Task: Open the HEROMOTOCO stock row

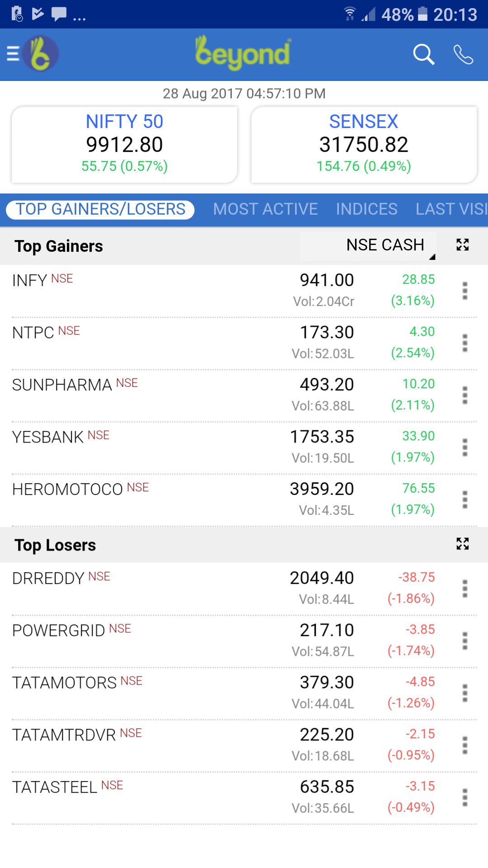Action: 181,500
